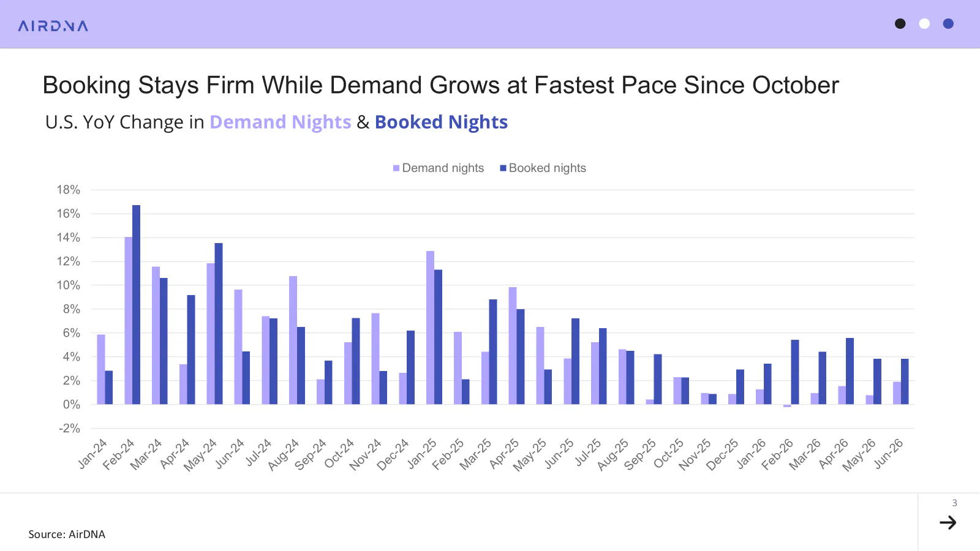This screenshot has width=980, height=551.
Task: Click the 'Source: AirDNA' footer text
Action: pos(67,534)
